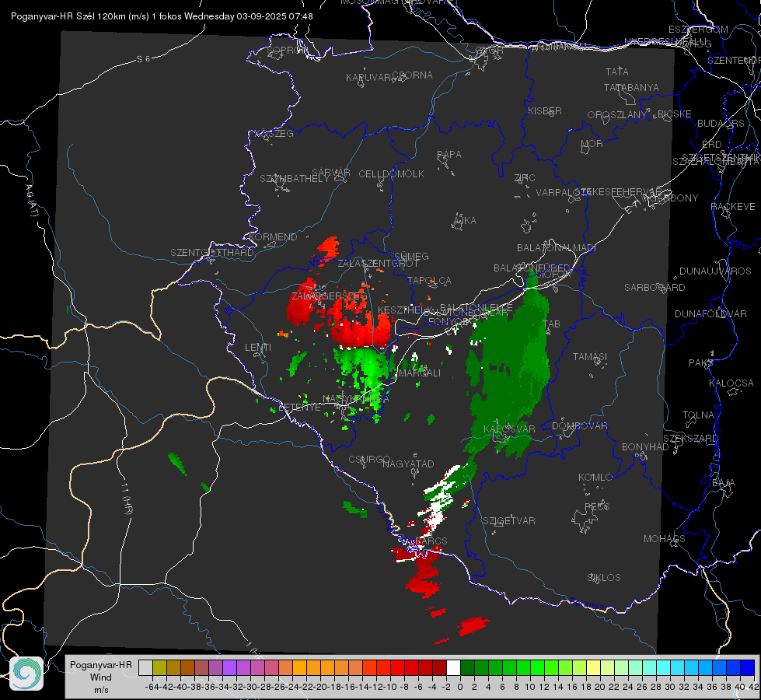Select the dark blue last swatch in legend
Screen dimensions: 761x700
point(748,667)
